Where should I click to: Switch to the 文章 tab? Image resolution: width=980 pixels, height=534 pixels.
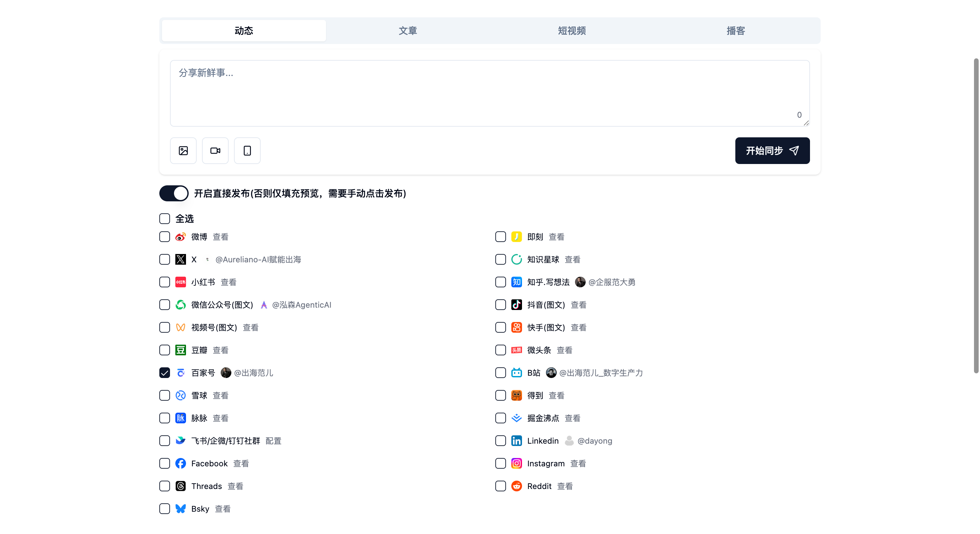click(407, 31)
